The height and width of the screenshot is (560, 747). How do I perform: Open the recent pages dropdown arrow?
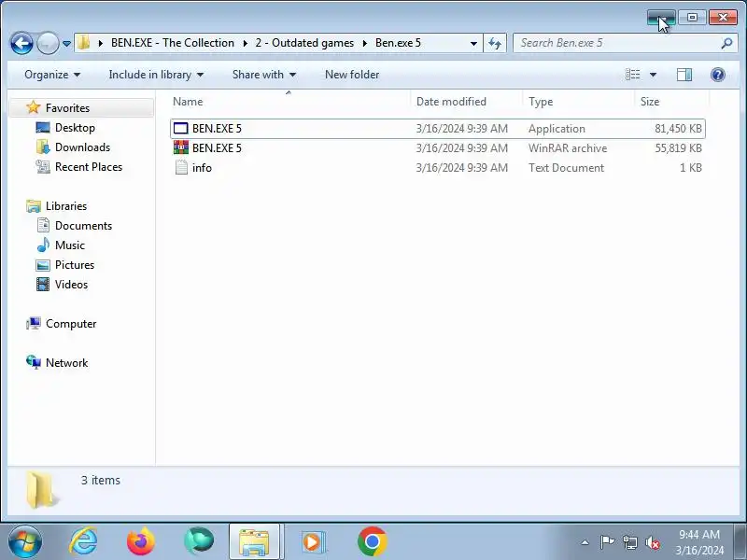tap(66, 43)
